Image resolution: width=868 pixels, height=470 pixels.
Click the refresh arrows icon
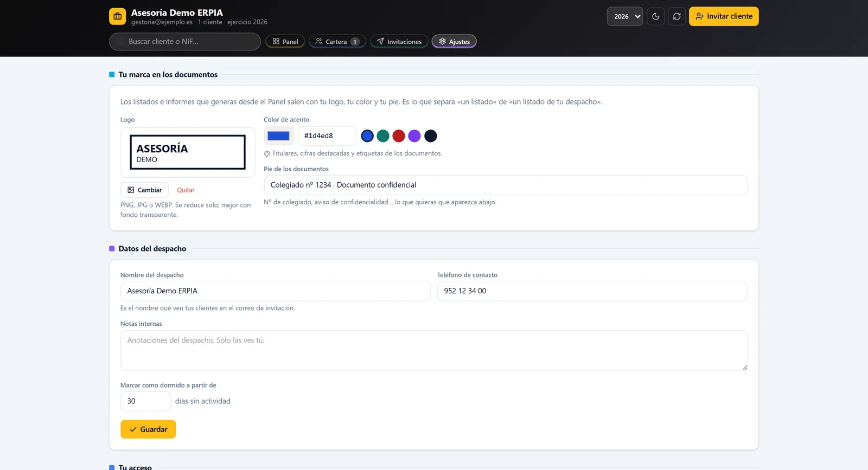(x=676, y=16)
